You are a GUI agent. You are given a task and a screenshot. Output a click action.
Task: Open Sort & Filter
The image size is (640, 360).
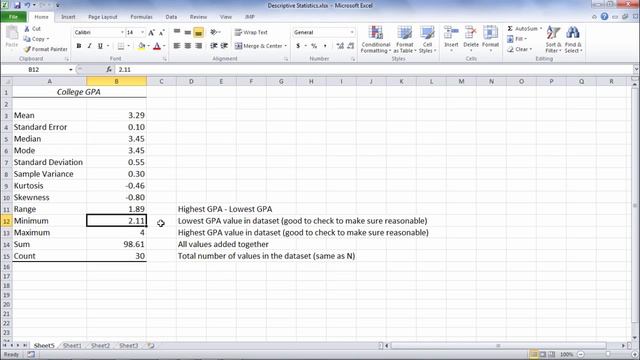click(x=553, y=39)
